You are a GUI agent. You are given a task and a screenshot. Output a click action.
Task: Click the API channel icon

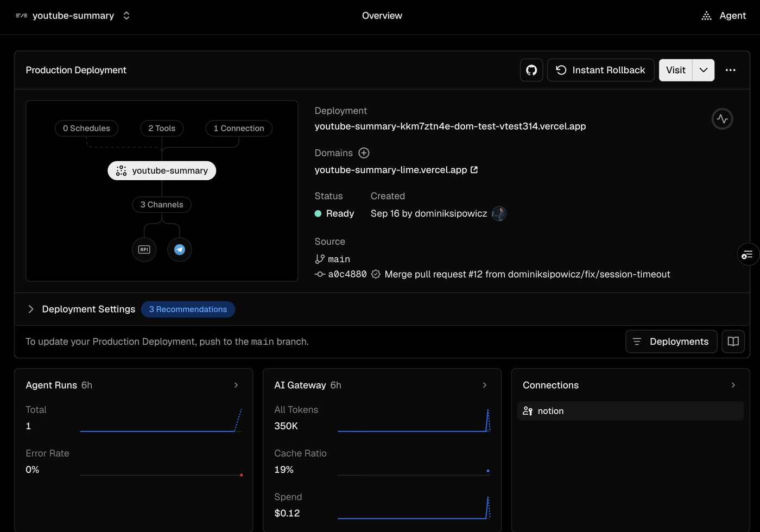click(x=144, y=250)
